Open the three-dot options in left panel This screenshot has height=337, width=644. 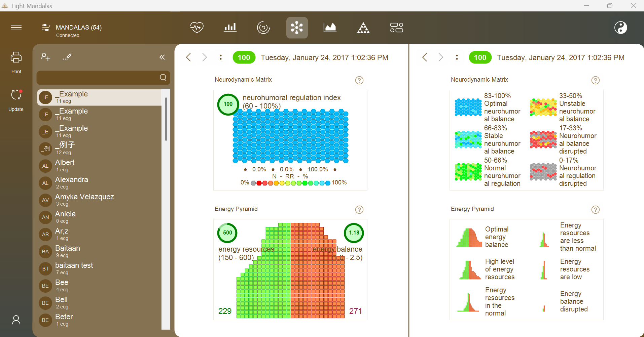point(221,57)
